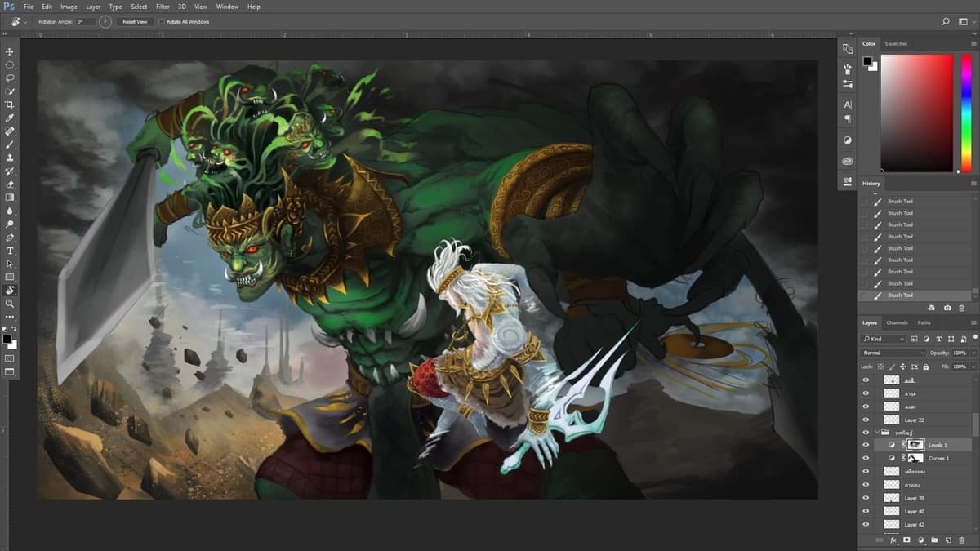Open the Filter menu
Image resolution: width=980 pixels, height=551 pixels.
click(163, 7)
